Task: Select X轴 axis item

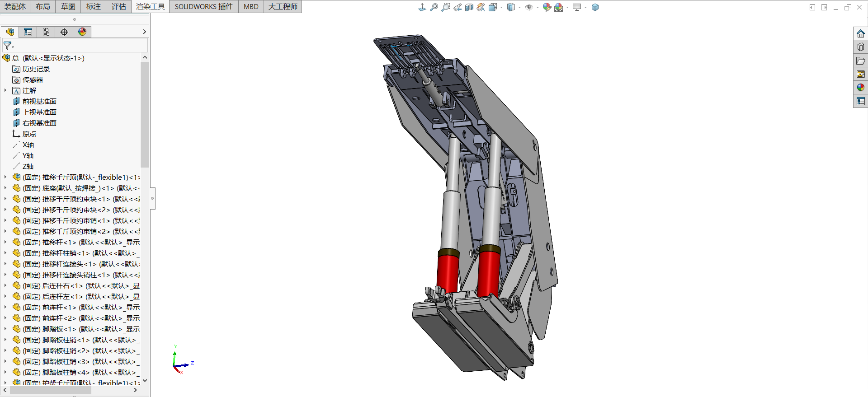Action: click(x=24, y=145)
